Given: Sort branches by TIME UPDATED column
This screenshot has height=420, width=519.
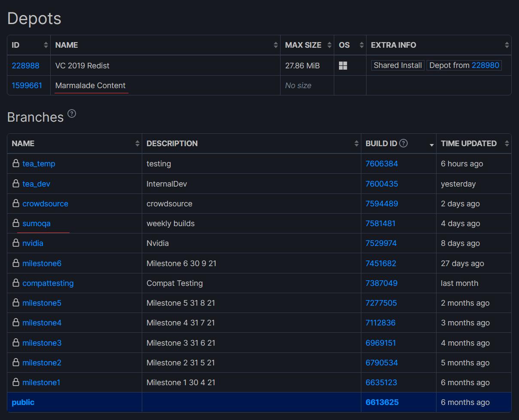Looking at the screenshot, I should click(x=507, y=144).
